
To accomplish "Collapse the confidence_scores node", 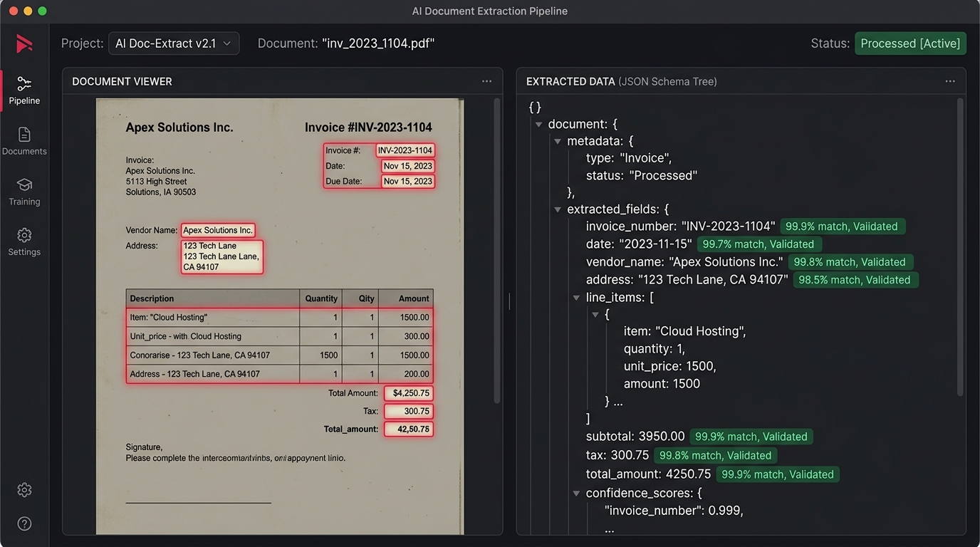I will [x=577, y=493].
